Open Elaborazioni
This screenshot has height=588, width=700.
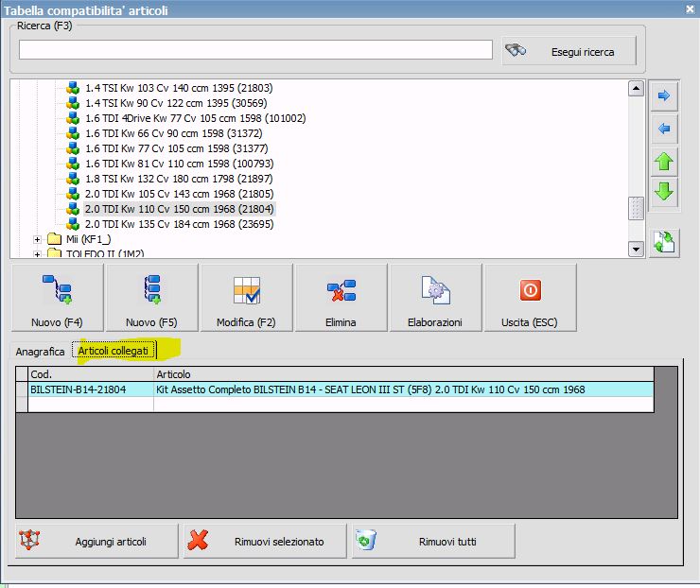pos(436,298)
